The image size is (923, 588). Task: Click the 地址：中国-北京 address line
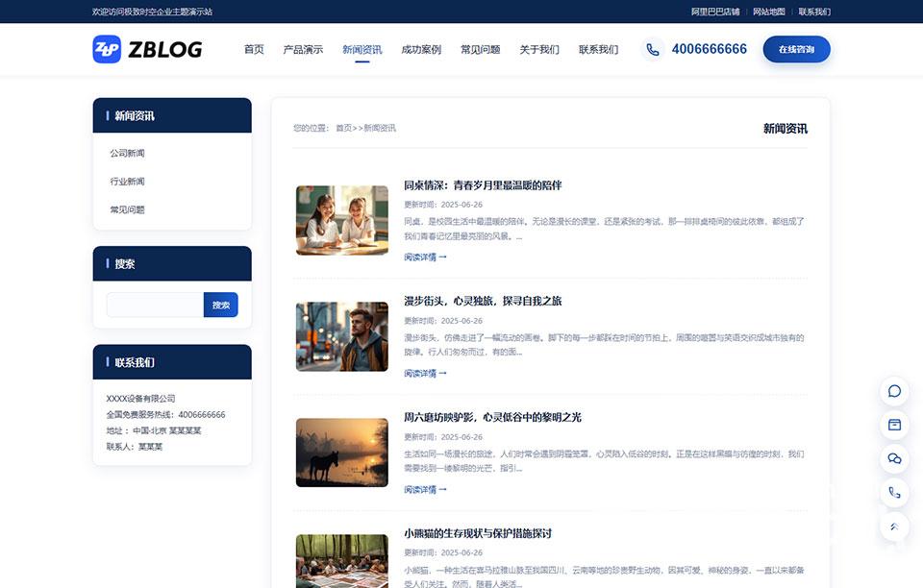(x=154, y=430)
